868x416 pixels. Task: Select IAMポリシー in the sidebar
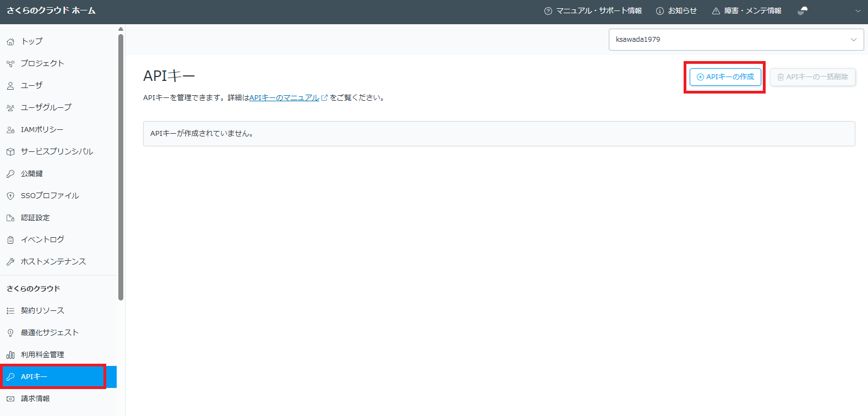[58, 129]
